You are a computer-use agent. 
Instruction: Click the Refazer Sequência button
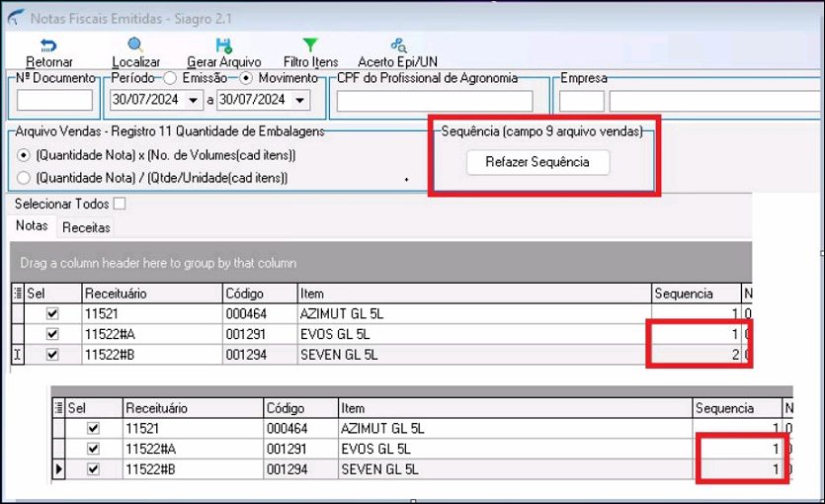(x=537, y=162)
